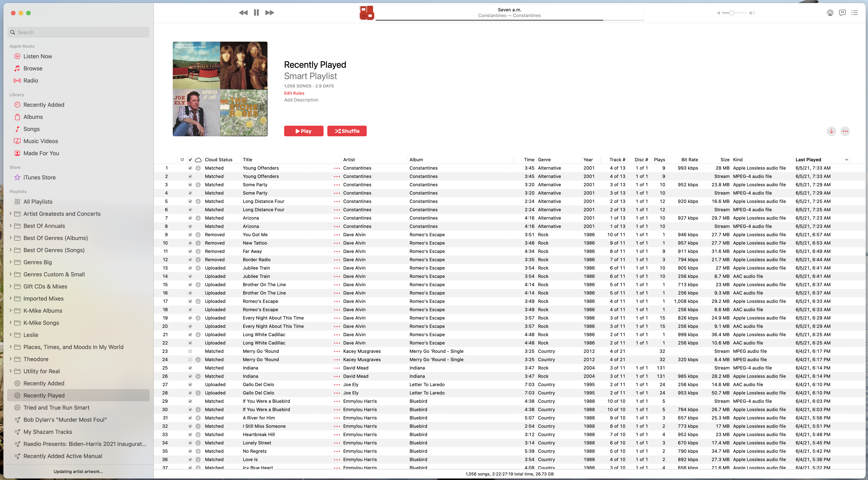
Task: Uncheck the checkbox for You Got Me
Action: [190, 235]
